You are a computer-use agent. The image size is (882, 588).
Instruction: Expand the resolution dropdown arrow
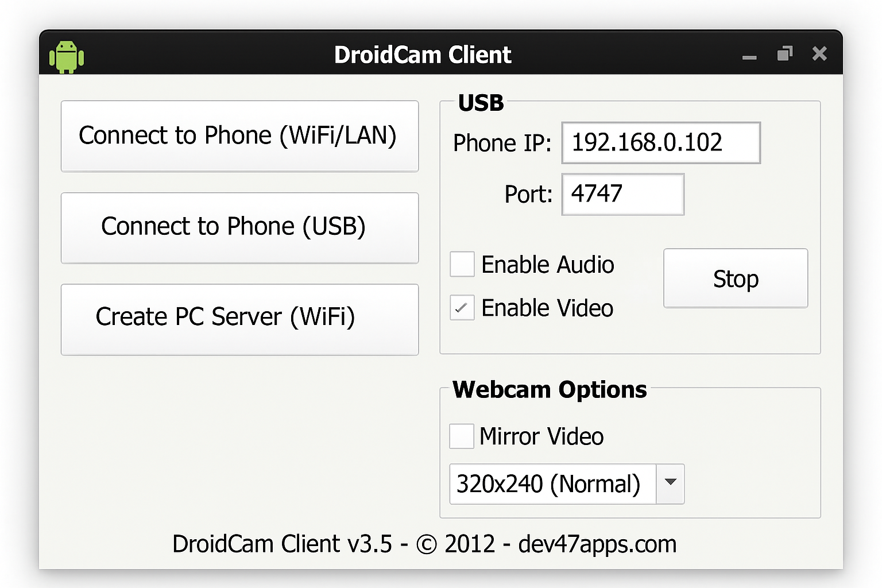click(x=670, y=483)
